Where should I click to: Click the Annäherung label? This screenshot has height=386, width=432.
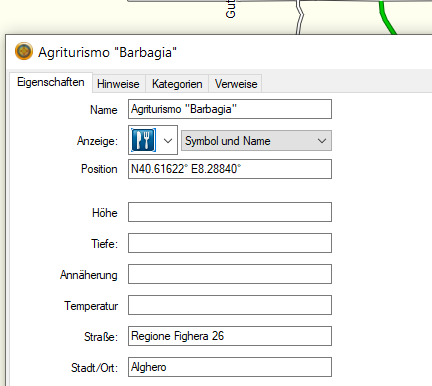point(89,275)
